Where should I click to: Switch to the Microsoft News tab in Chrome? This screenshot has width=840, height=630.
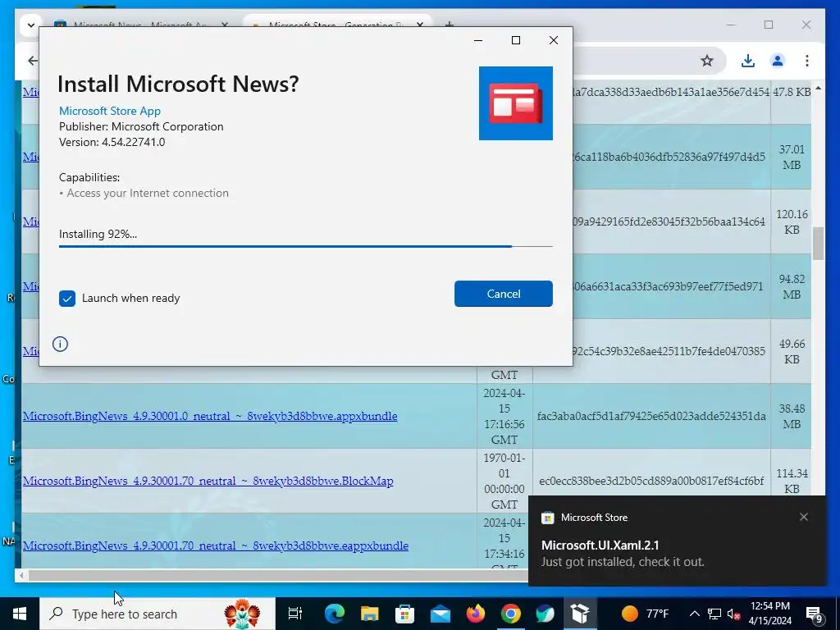coord(142,25)
